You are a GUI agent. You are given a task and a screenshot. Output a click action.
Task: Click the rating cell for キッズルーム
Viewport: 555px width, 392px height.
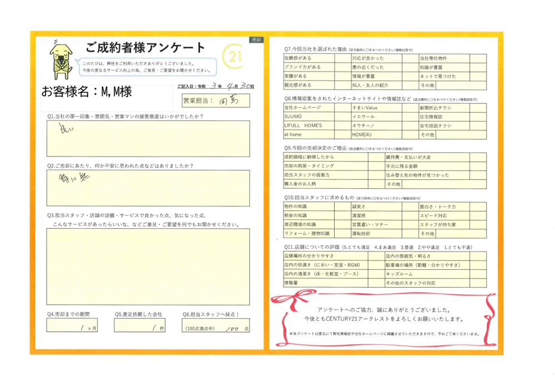pyautogui.click(x=478, y=274)
